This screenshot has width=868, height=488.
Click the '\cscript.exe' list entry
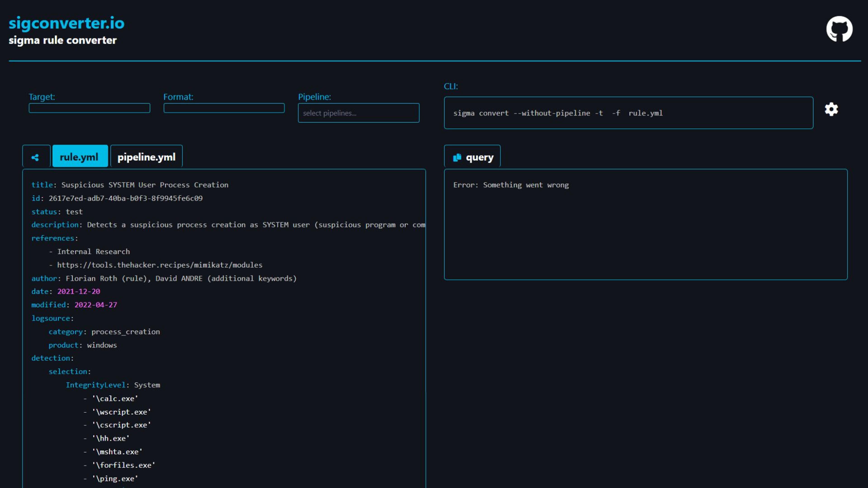coord(117,425)
